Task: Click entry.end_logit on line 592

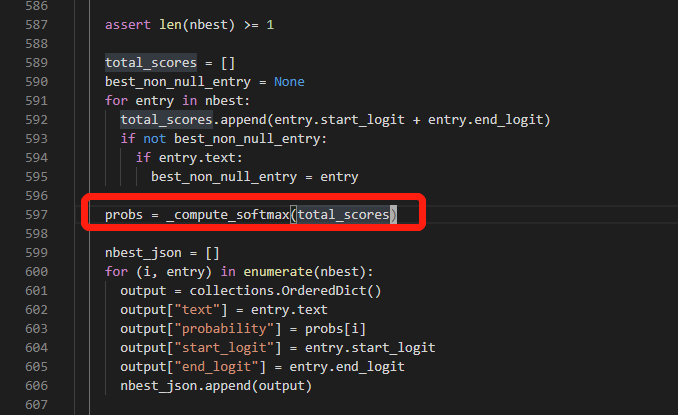Action: tap(485, 120)
